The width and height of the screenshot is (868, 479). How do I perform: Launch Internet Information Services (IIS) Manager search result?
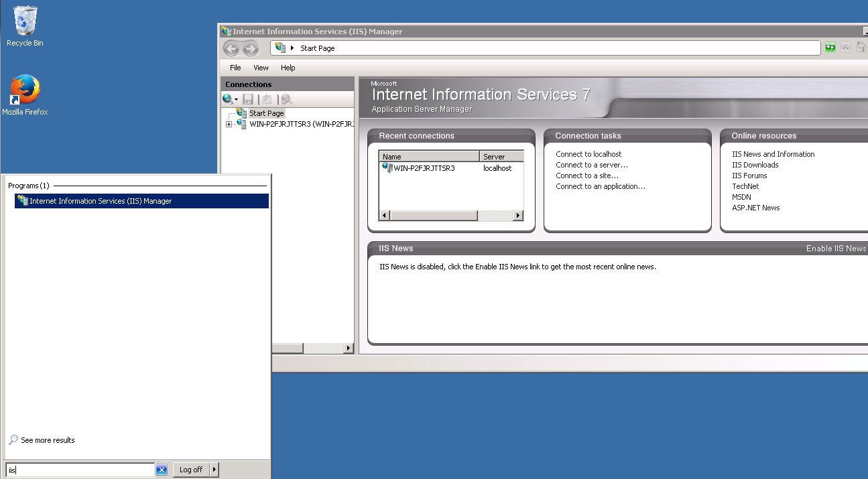[141, 201]
